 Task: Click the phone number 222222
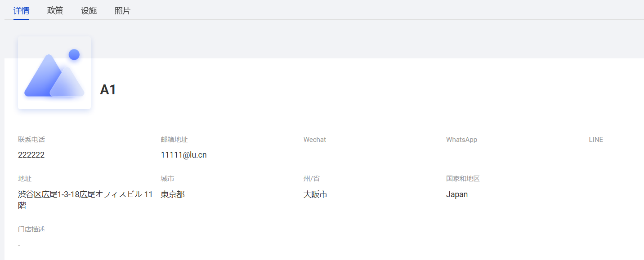31,155
